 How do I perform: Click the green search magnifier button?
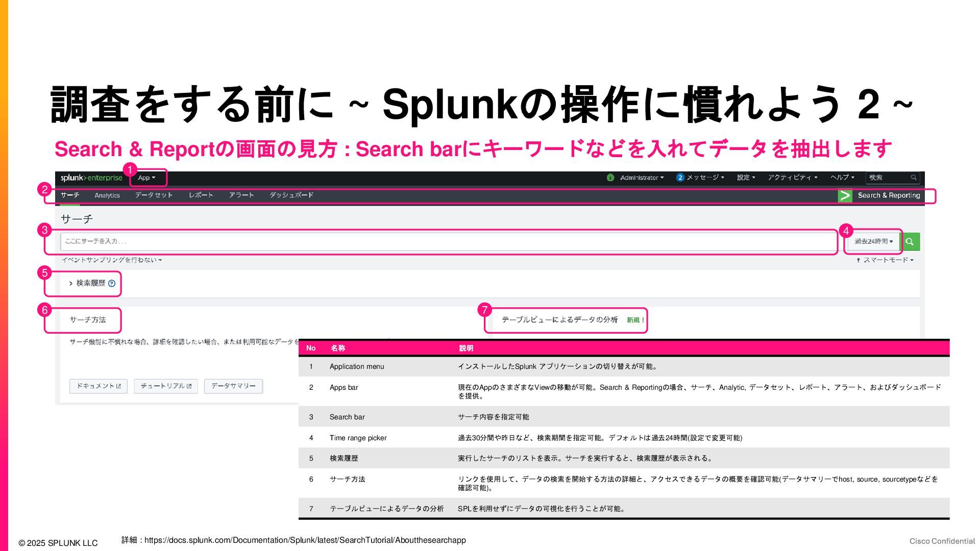(x=910, y=241)
